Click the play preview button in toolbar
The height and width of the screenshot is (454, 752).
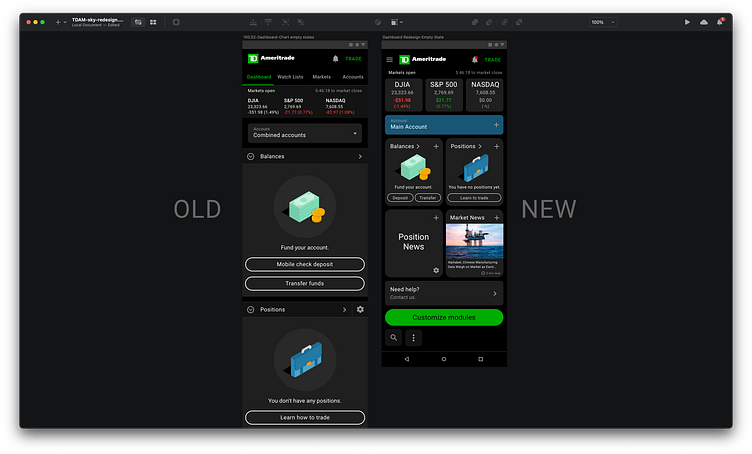(x=687, y=22)
